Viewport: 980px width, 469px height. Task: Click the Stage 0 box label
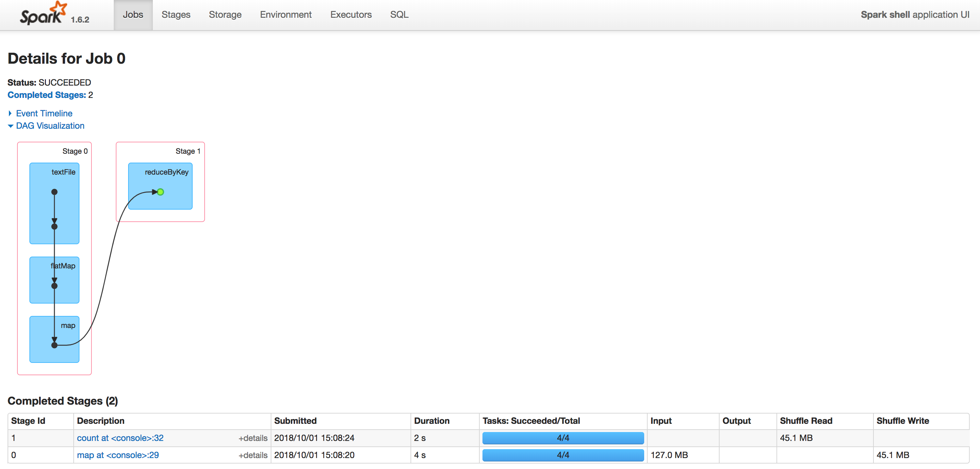[75, 151]
